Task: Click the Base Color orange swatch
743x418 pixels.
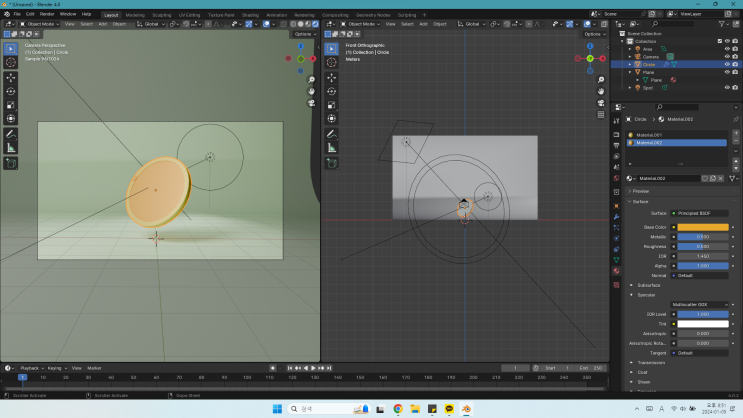Action: pyautogui.click(x=701, y=227)
